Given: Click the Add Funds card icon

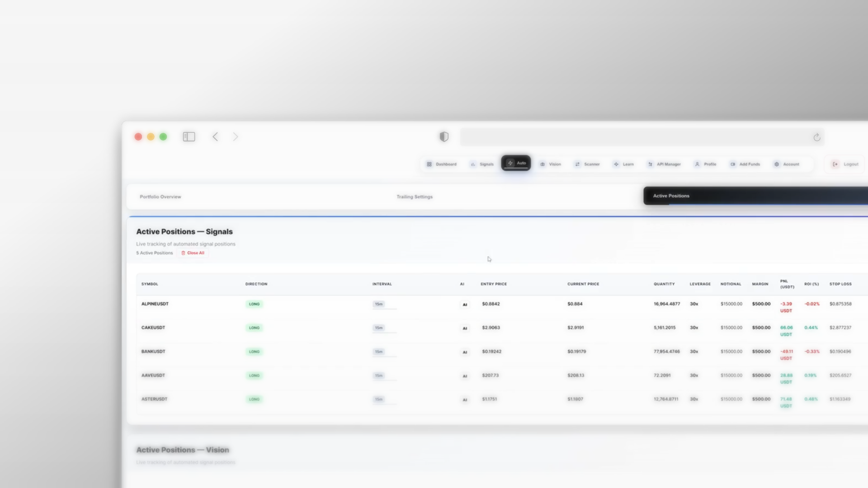Looking at the screenshot, I should [732, 164].
